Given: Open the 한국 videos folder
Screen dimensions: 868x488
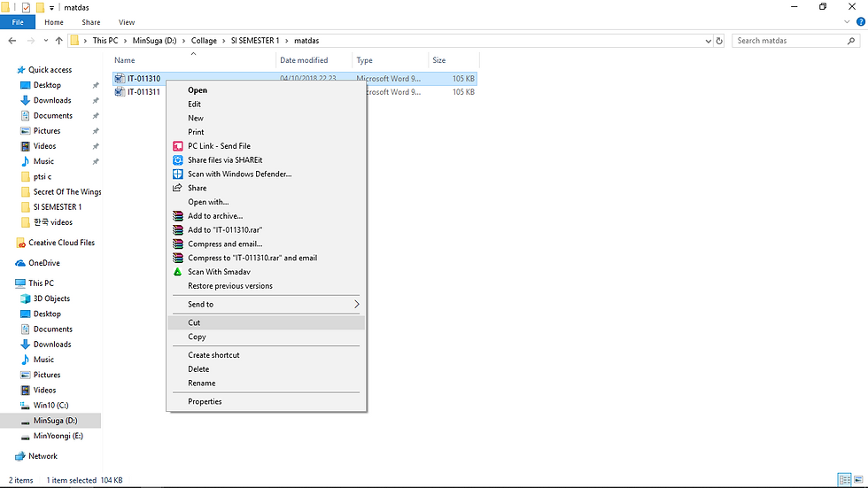Looking at the screenshot, I should [x=52, y=222].
